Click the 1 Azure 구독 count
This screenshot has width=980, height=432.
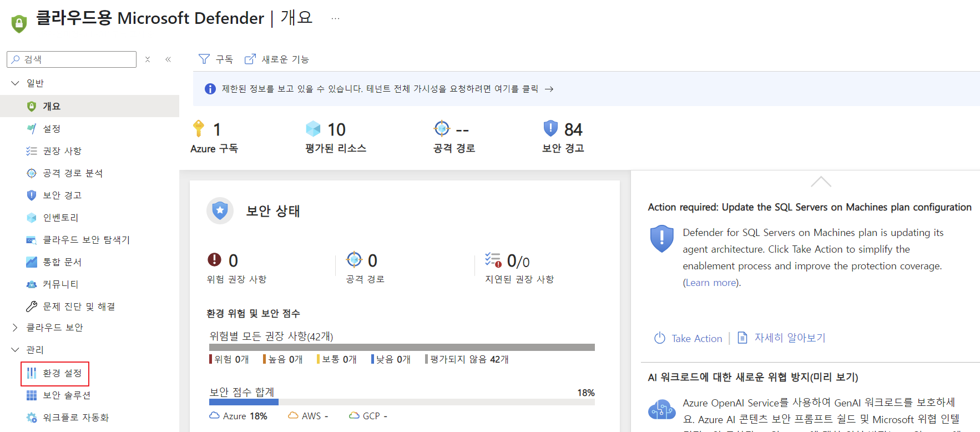pos(217,129)
